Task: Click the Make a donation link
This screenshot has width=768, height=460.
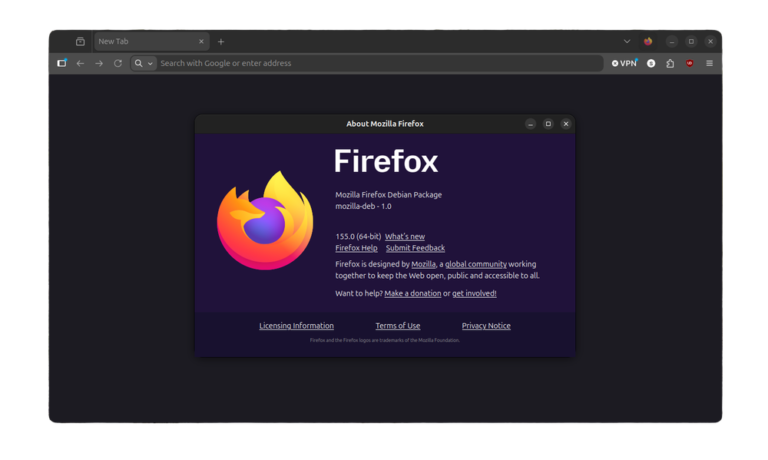Action: (412, 293)
